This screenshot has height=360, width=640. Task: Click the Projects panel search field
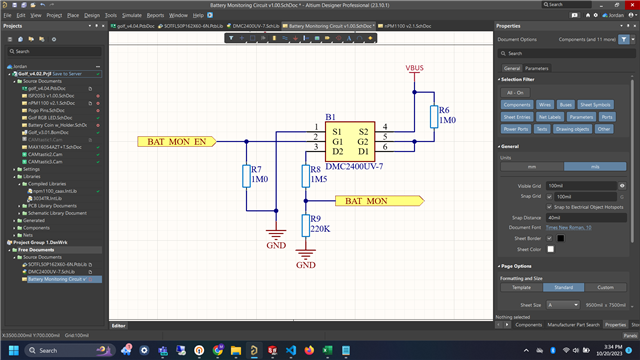[54, 51]
